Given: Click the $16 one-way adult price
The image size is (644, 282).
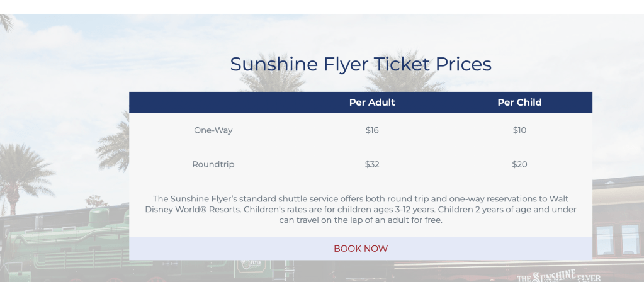Looking at the screenshot, I should point(372,130).
